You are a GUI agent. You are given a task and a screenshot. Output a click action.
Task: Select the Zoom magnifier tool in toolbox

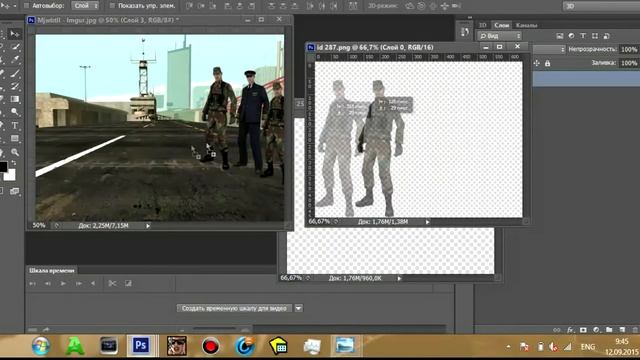15,152
